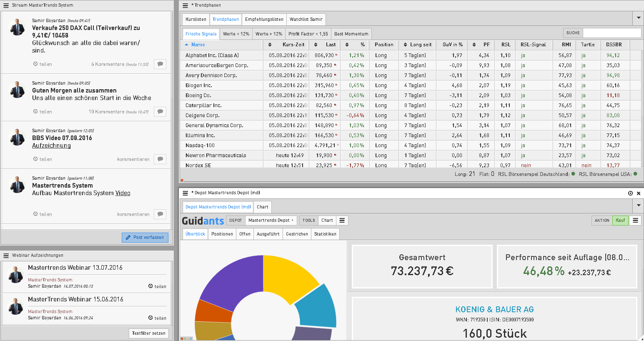
Task: Open the Offen orders tab
Action: (245, 234)
